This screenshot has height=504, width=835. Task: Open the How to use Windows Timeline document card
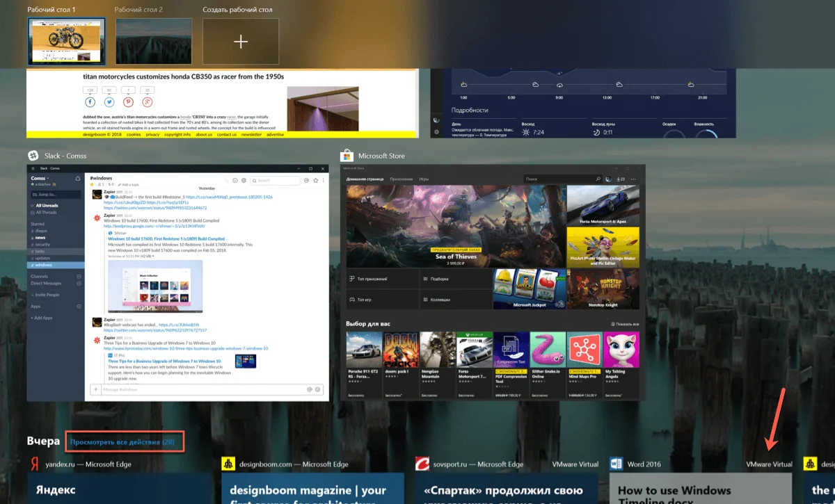tap(700, 489)
